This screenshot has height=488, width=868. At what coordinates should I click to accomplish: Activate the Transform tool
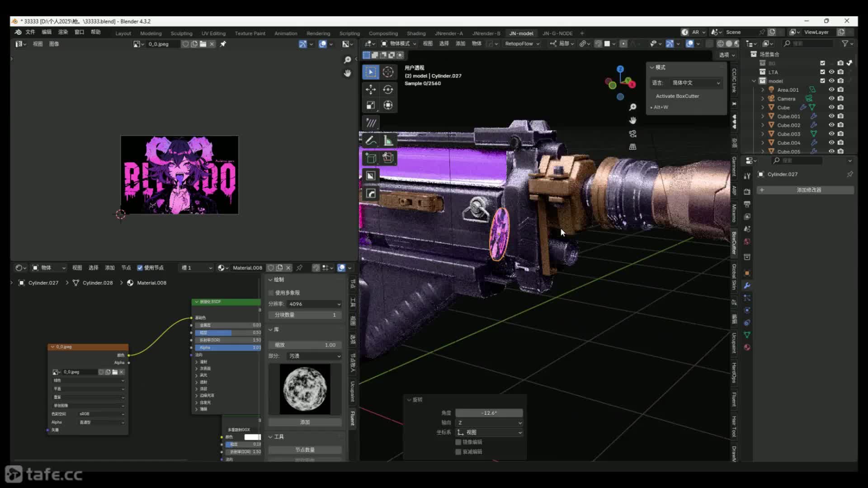click(x=388, y=105)
